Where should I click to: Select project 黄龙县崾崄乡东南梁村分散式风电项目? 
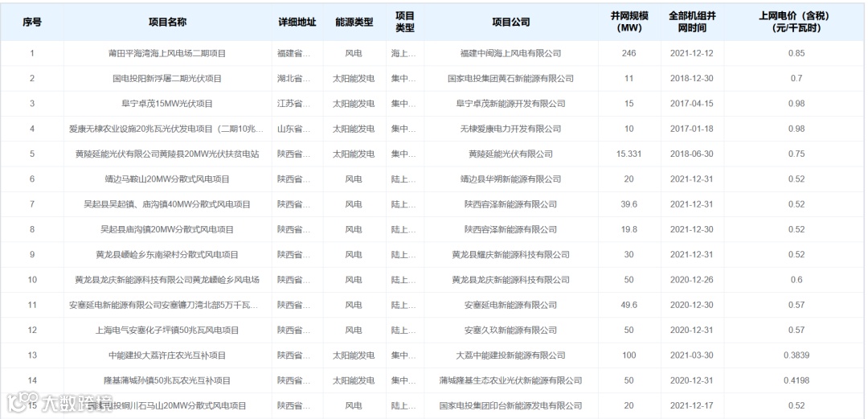point(167,255)
